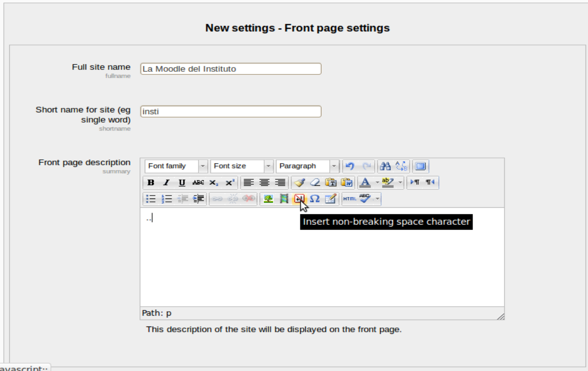The width and height of the screenshot is (588, 371).
Task: Apply italic formatting
Action: click(166, 183)
